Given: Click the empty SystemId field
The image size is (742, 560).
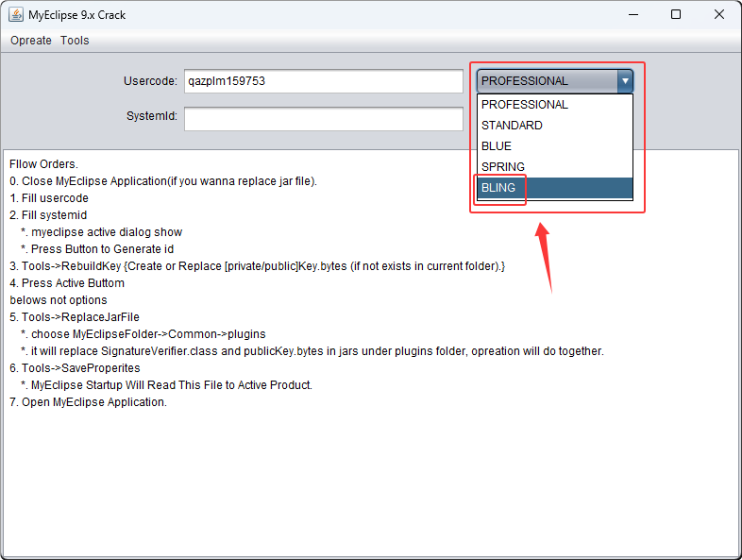Looking at the screenshot, I should [x=324, y=119].
